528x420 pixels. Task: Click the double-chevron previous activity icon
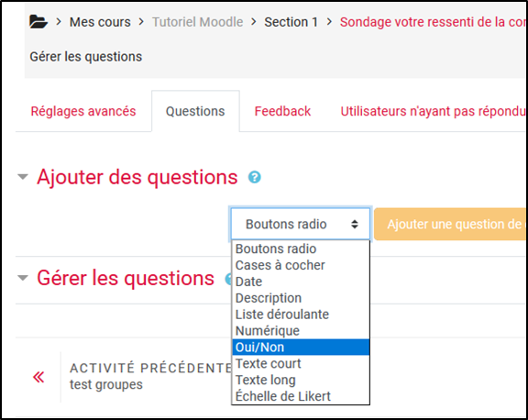pos(38,377)
